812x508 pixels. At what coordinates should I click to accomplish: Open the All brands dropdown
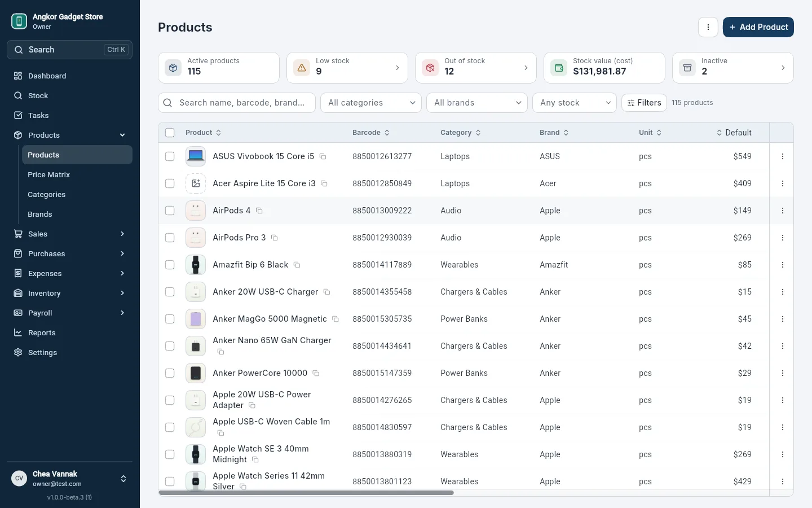pyautogui.click(x=477, y=103)
